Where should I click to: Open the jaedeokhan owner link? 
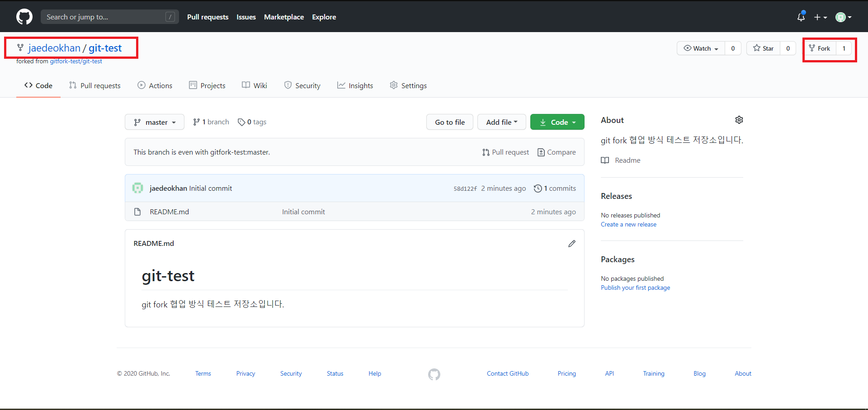pyautogui.click(x=54, y=48)
